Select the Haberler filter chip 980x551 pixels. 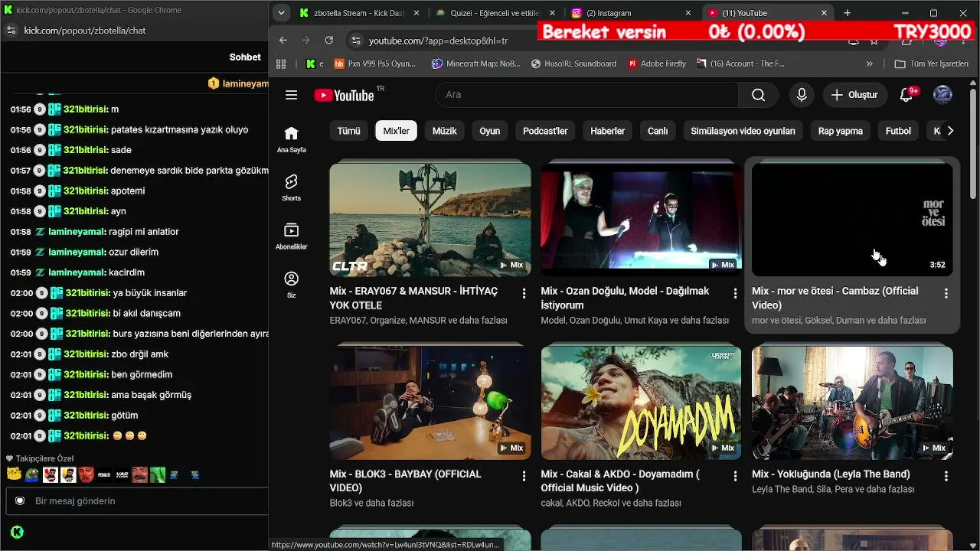click(608, 131)
